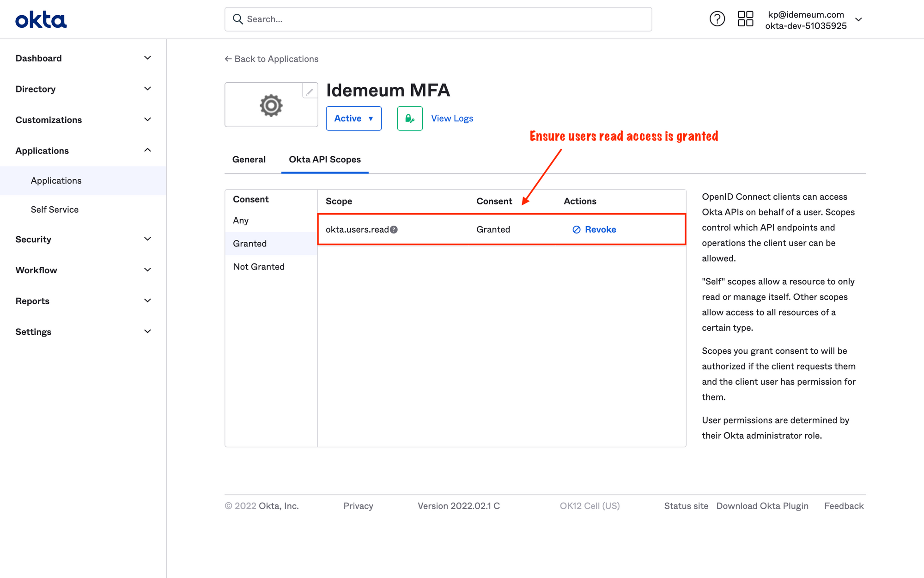Click the Consent table column header
Image resolution: width=924 pixels, height=578 pixels.
click(x=494, y=201)
